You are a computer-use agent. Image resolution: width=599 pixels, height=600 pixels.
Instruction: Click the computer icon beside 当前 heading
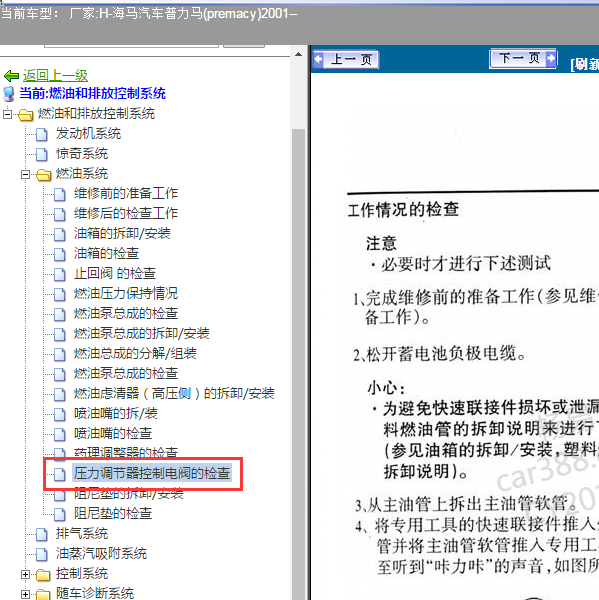point(8,94)
